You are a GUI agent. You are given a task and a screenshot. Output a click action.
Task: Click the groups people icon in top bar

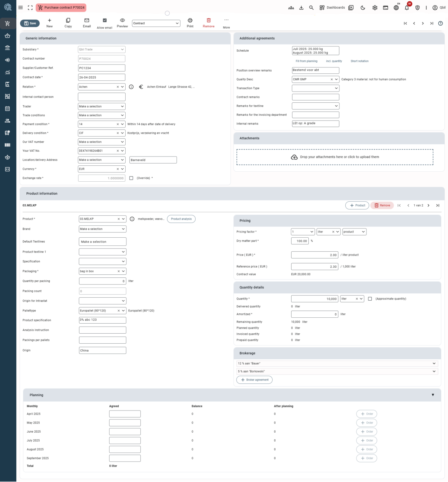(x=291, y=7)
